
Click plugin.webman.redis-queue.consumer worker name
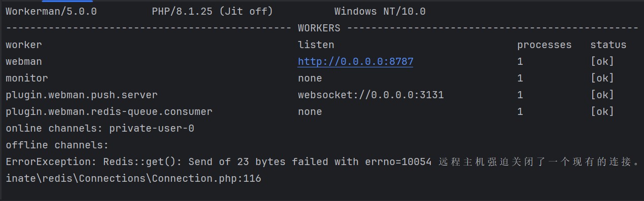click(x=109, y=112)
